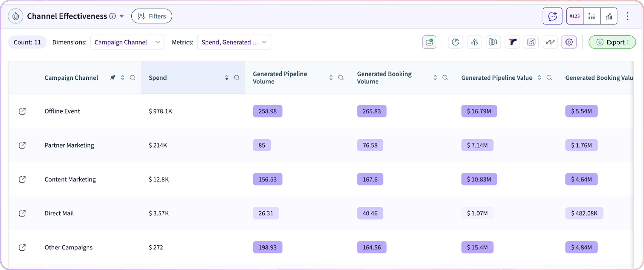
Task: Click the Export button
Action: coord(612,42)
